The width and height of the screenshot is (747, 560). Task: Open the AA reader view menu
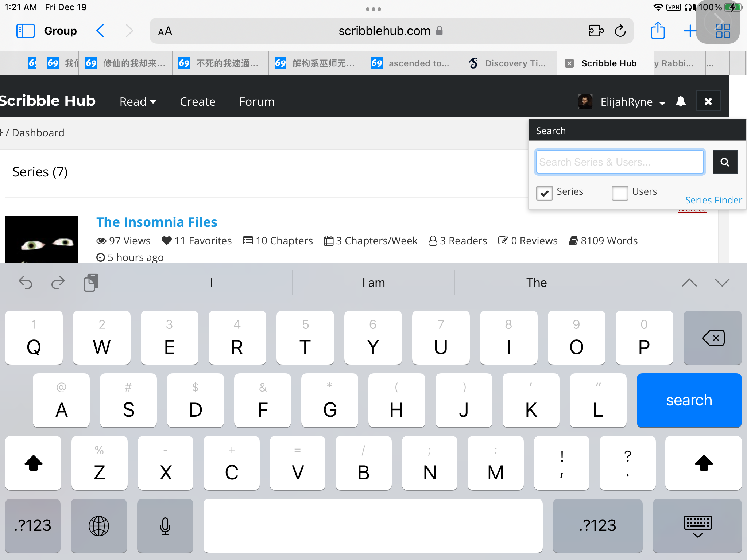click(165, 31)
